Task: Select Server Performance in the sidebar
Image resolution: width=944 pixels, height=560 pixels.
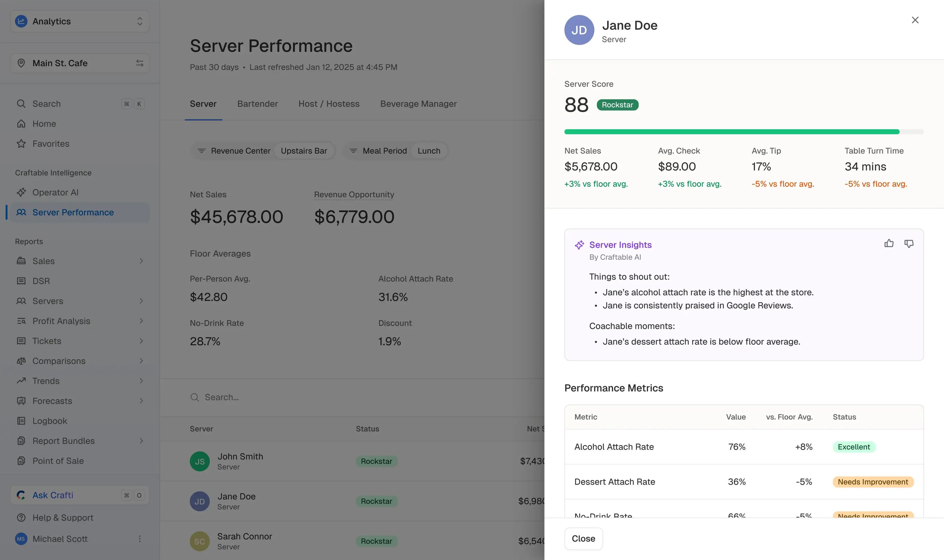Action: tap(80, 213)
